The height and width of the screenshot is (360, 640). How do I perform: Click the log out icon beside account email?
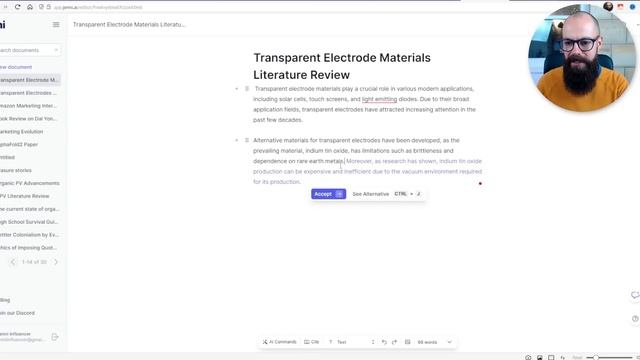point(55,337)
